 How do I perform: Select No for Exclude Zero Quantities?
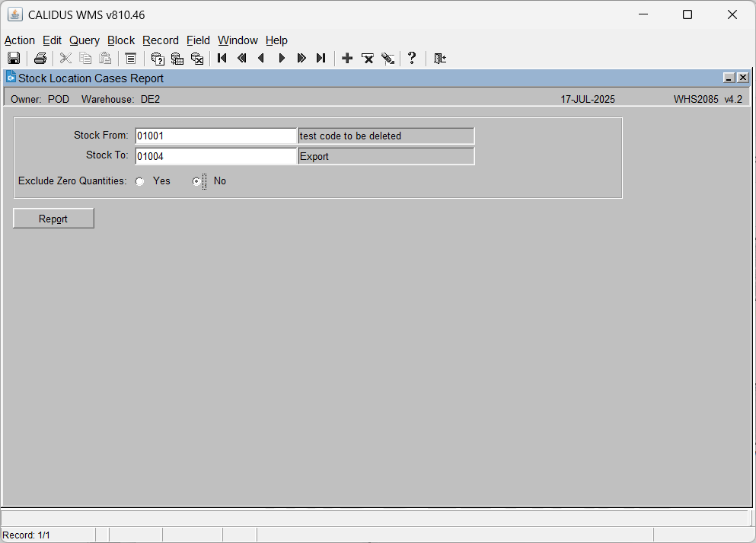tap(196, 181)
